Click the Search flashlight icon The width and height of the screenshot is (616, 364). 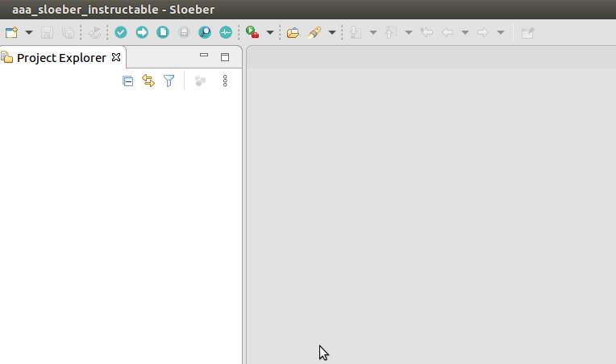[314, 33]
